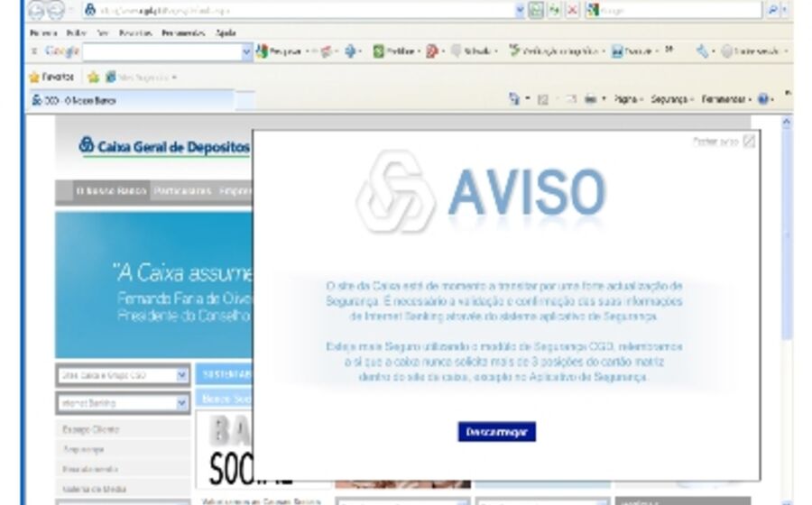
Task: Click the browser Forward arrow button
Action: click(x=55, y=10)
